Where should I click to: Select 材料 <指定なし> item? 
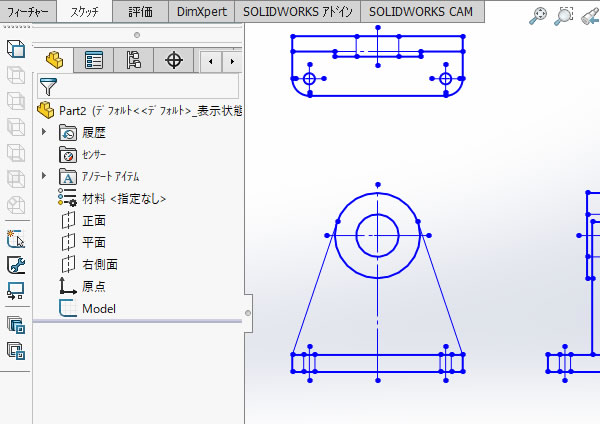click(112, 199)
